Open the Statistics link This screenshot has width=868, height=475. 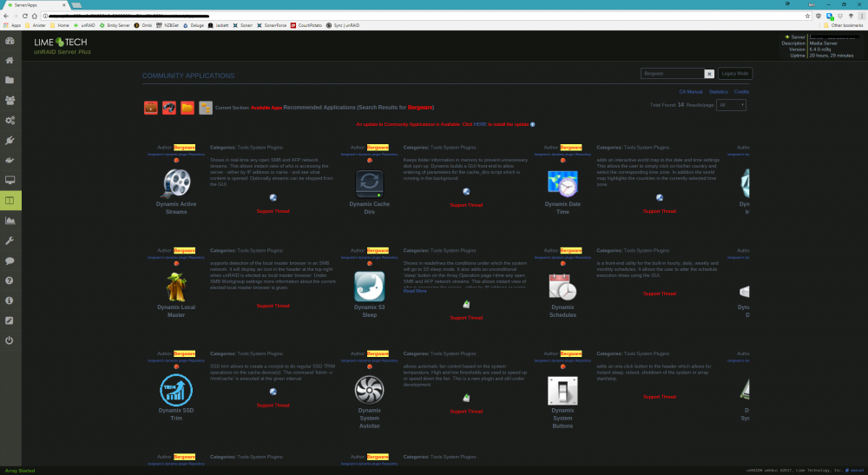point(718,92)
